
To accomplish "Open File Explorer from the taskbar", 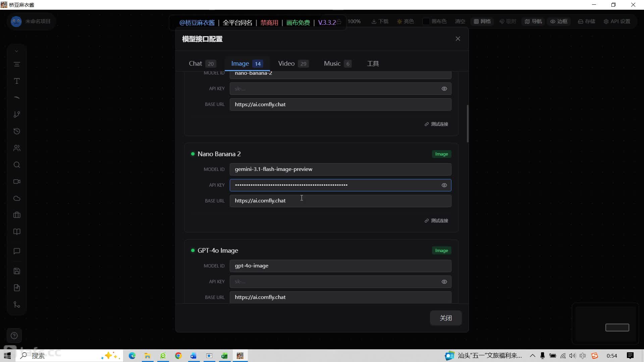I will click(x=147, y=356).
